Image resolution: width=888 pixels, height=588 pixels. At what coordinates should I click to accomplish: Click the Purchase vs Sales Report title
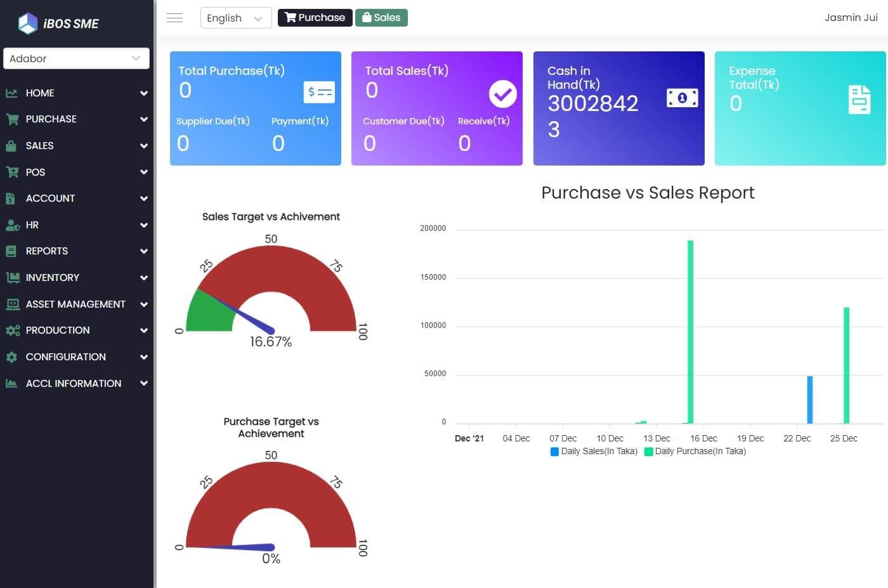pos(648,193)
